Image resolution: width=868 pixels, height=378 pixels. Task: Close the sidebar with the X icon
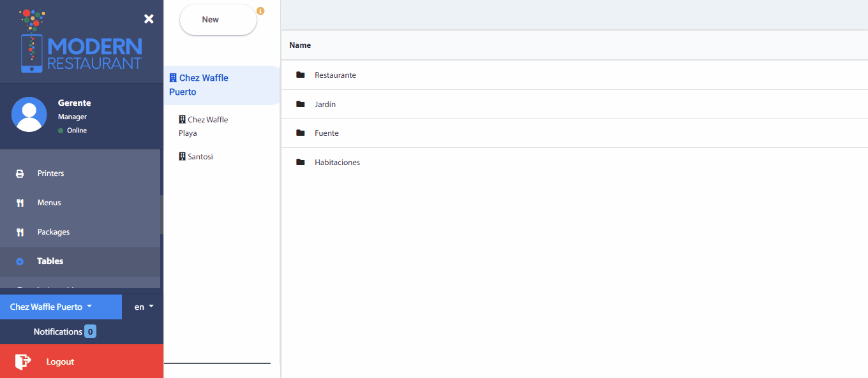pyautogui.click(x=149, y=19)
